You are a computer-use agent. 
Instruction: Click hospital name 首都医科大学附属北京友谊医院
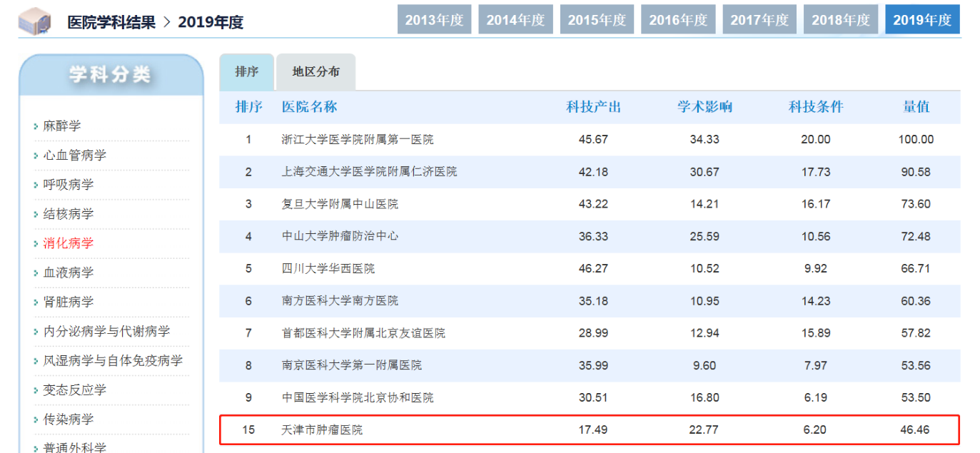coord(363,333)
